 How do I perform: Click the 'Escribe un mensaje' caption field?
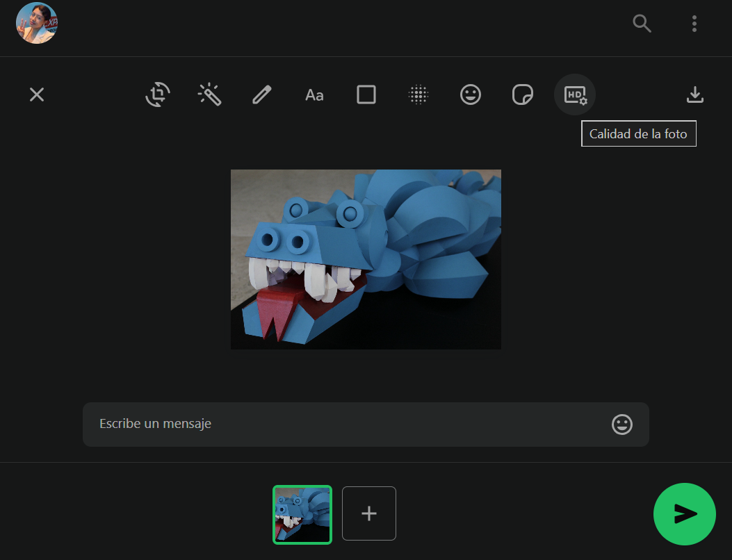click(x=348, y=424)
